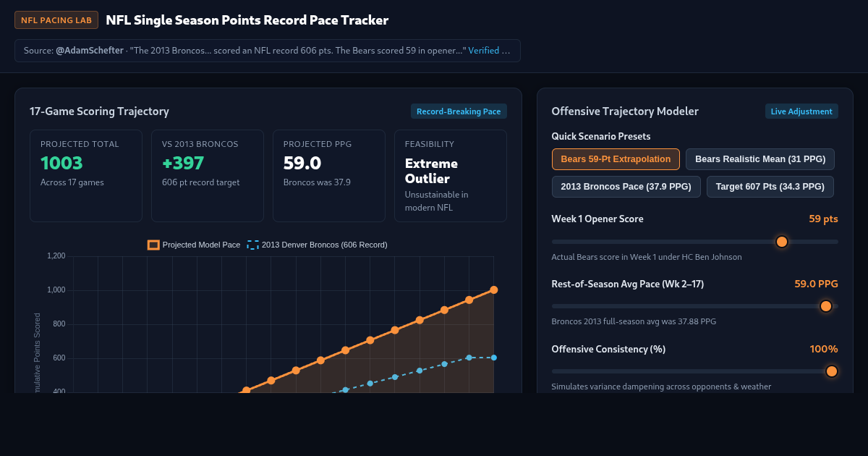Click the Live Adjustment badge
Viewport: 868px width, 456px height.
(801, 111)
